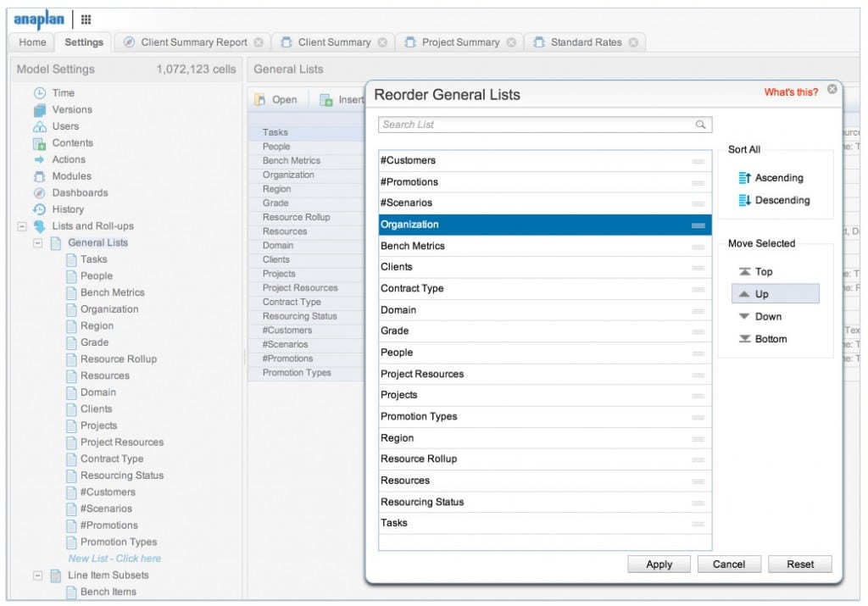This screenshot has height=606, width=868.
Task: Click the Lists and Roll-ups icon
Action: coord(39,226)
